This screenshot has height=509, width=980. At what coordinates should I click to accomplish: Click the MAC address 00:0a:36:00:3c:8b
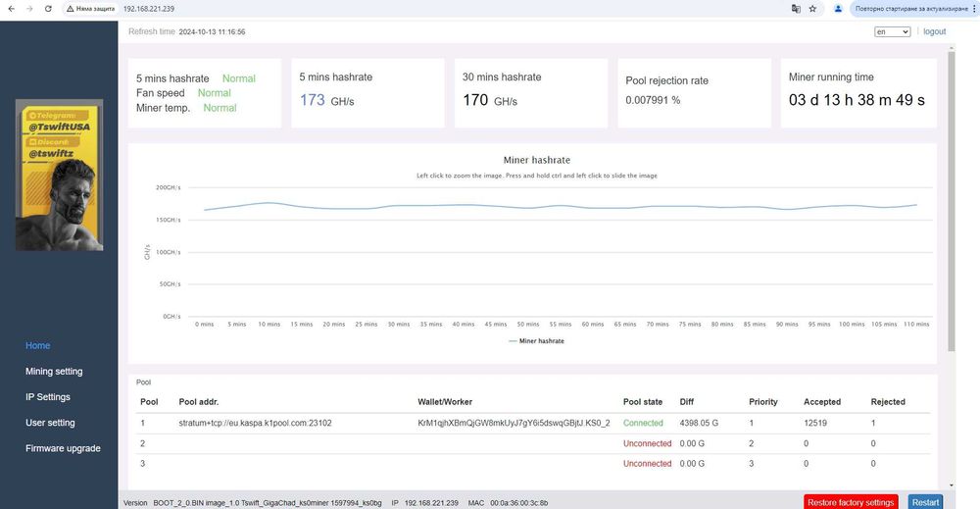pos(518,503)
